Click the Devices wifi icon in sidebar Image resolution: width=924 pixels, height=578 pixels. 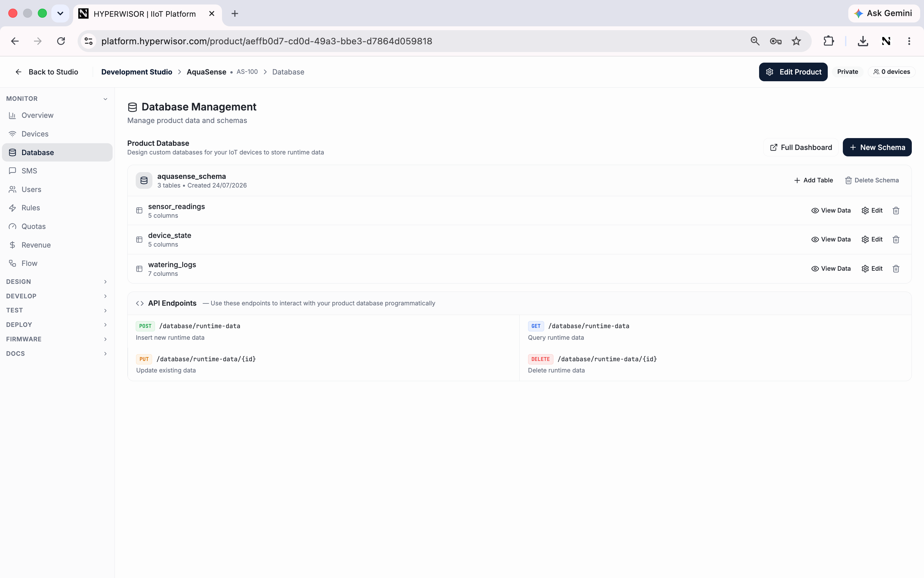click(x=12, y=134)
